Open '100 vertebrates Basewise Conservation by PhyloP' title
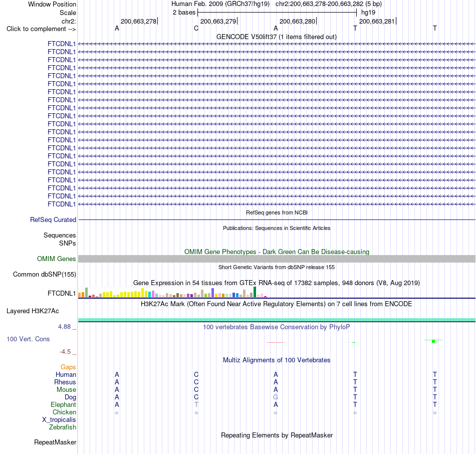 click(277, 327)
